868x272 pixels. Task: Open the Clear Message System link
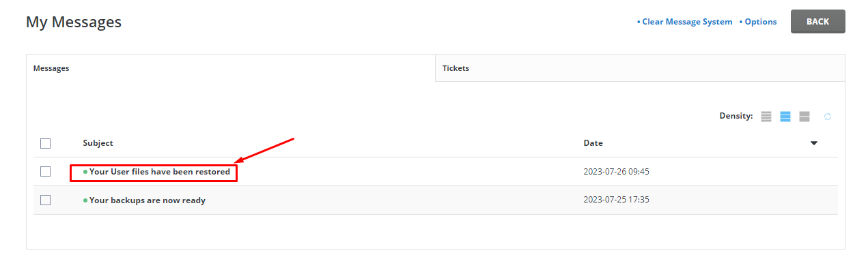pos(685,22)
